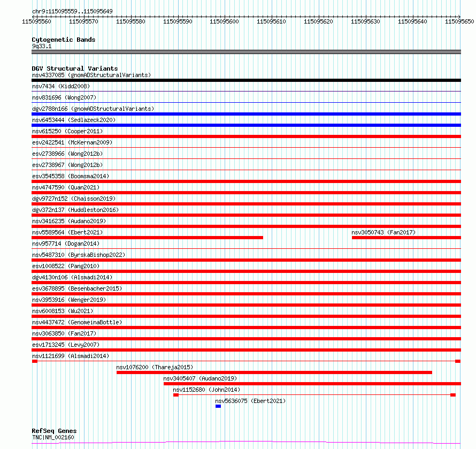Screen dimensions: 476x449
Task: Open variant esv3678895 (Besenbacher2015)
Action: tap(77, 288)
